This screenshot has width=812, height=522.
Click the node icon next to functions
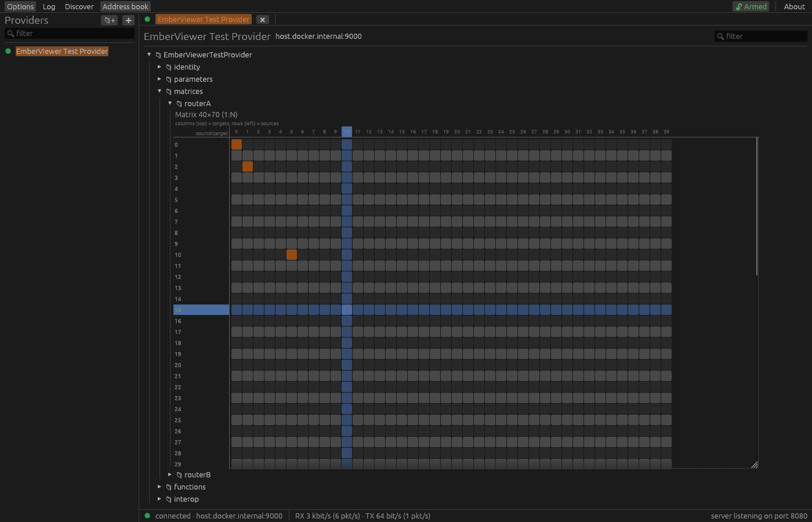(169, 487)
